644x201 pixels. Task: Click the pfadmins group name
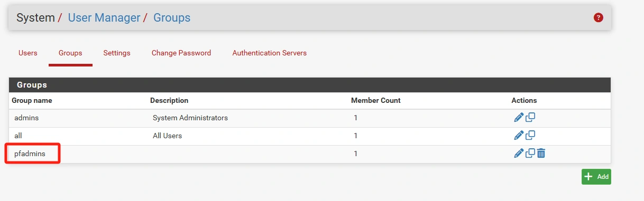[30, 154]
